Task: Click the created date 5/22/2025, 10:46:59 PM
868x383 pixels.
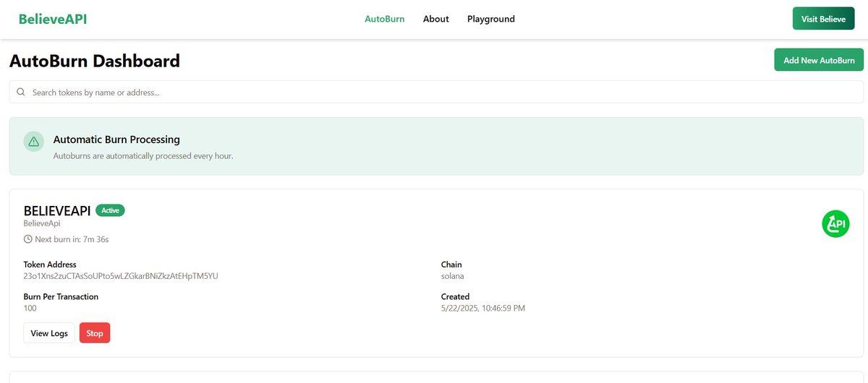Action: tap(483, 308)
